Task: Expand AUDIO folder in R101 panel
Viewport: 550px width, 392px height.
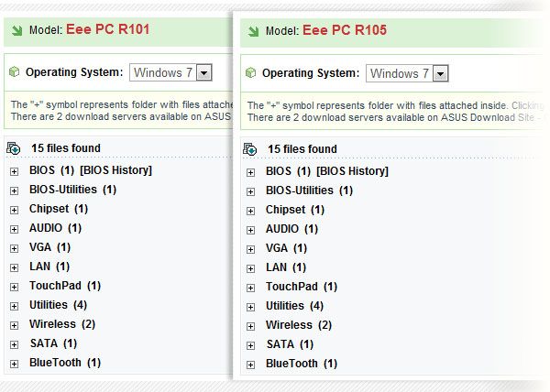Action: 14,230
